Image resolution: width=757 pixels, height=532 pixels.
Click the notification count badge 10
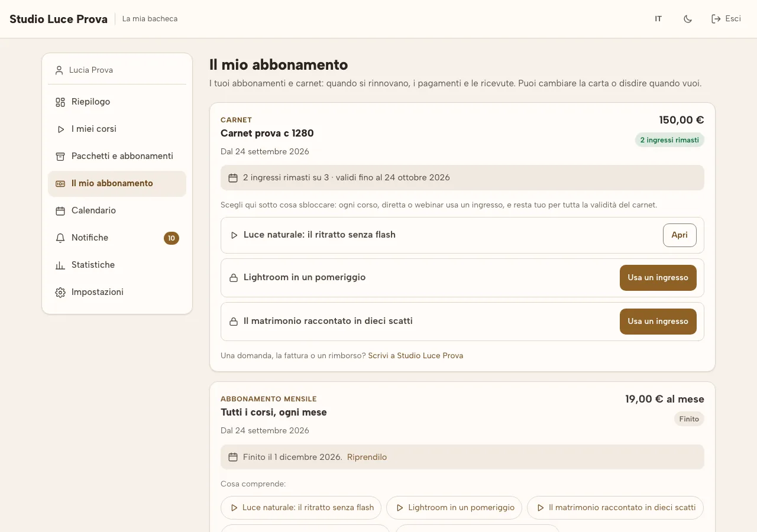click(x=172, y=238)
